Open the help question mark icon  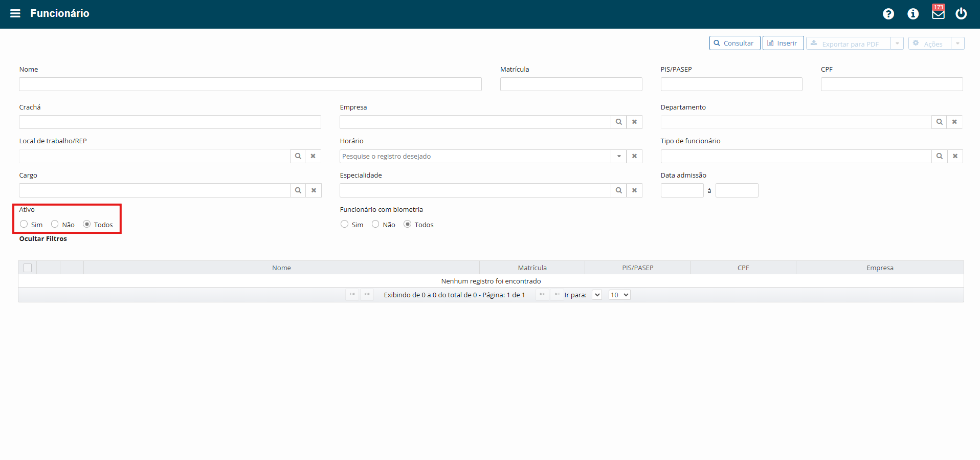pos(888,14)
